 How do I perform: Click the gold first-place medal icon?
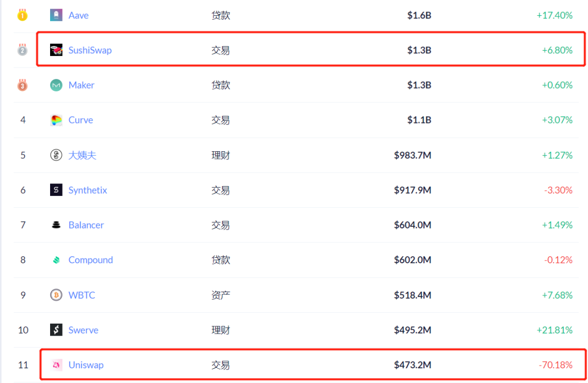(22, 15)
